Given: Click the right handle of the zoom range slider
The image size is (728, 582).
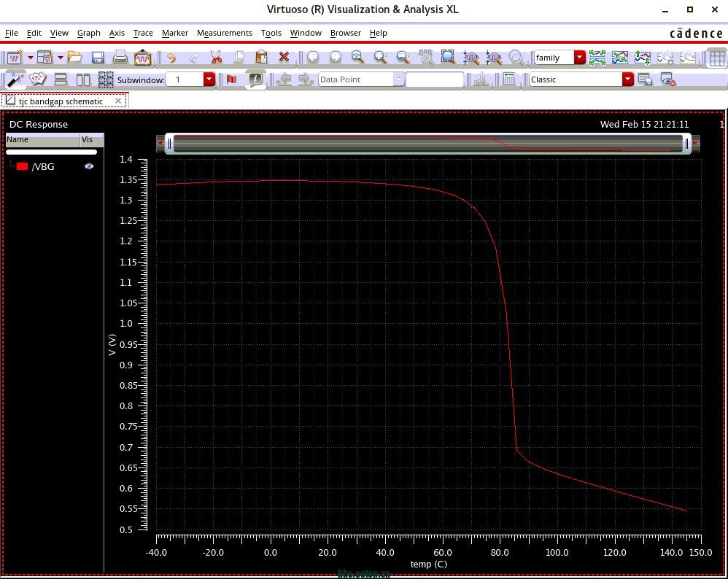Looking at the screenshot, I should pyautogui.click(x=687, y=144).
